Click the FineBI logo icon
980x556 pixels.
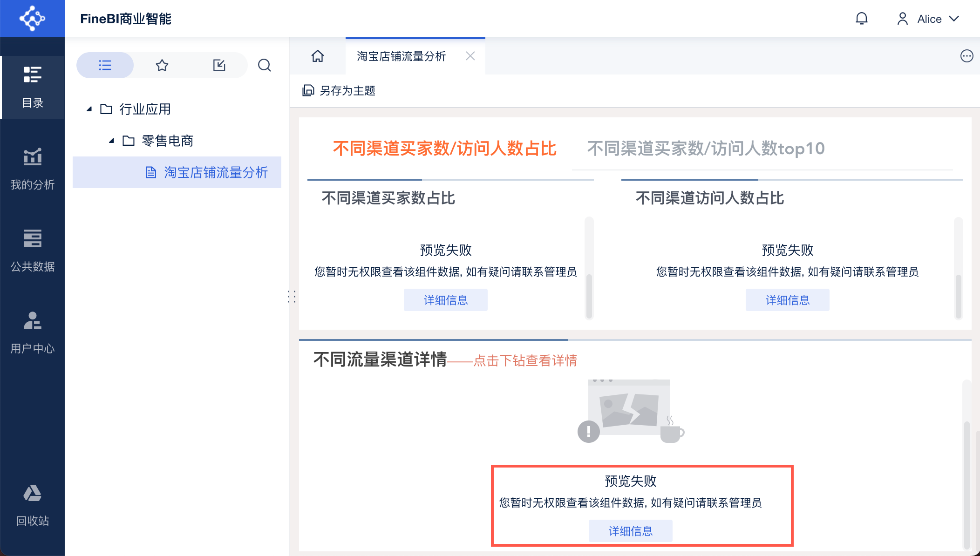click(x=32, y=19)
